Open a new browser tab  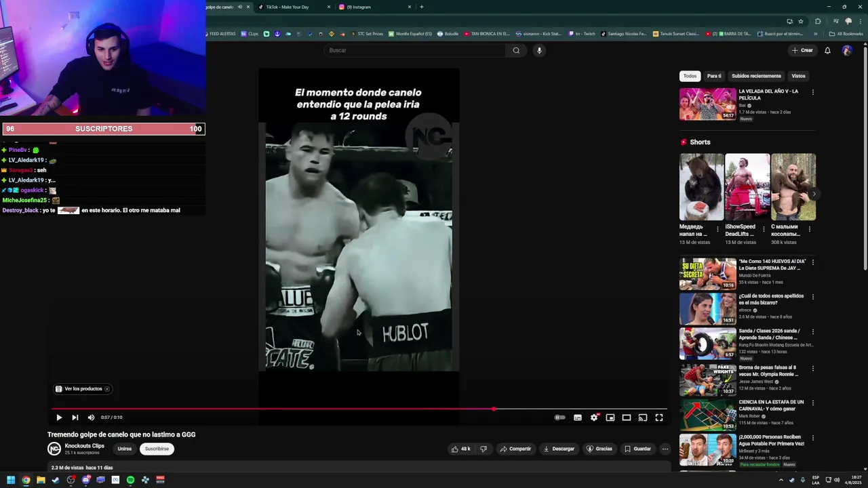[x=422, y=7]
